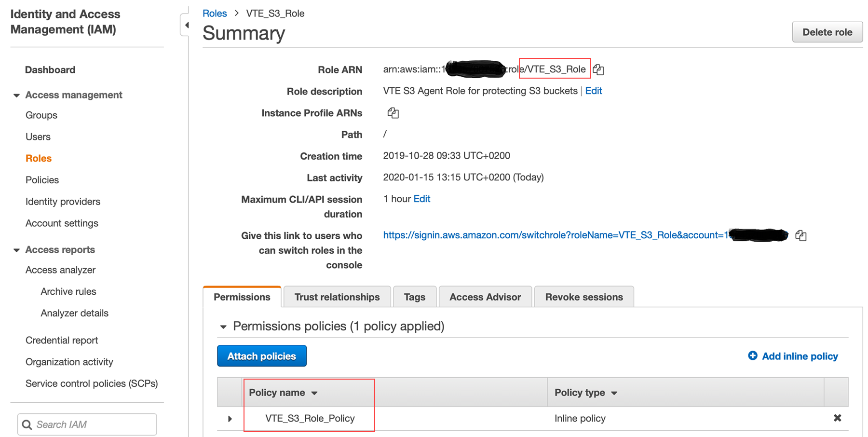Click the magnifier icon in Search IAM
Viewport: 868px width, 437px height.
(27, 424)
